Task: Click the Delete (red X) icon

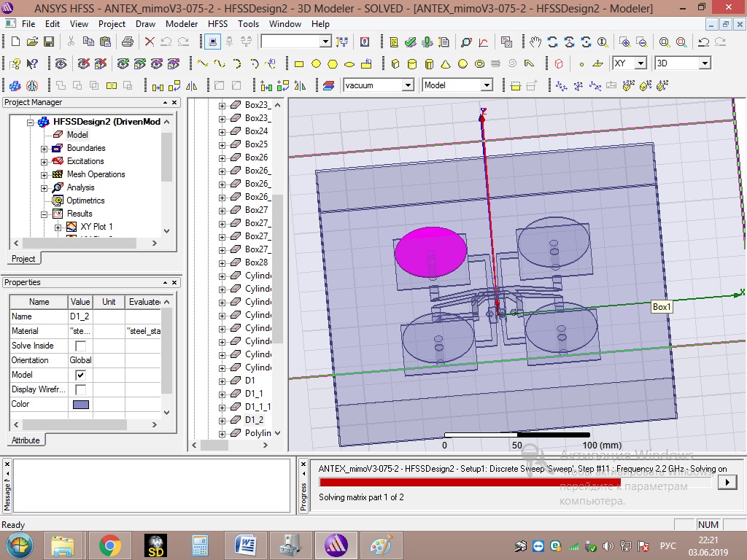Action: point(150,42)
